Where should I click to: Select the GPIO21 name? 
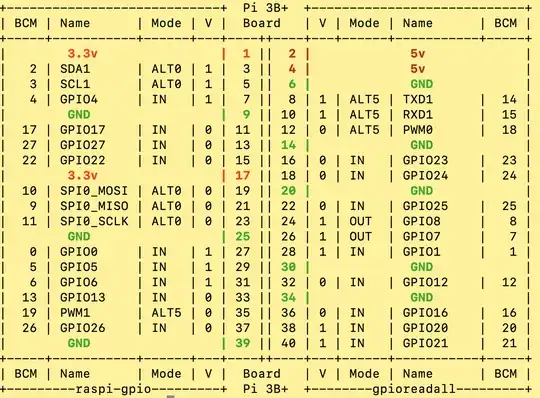(425, 343)
